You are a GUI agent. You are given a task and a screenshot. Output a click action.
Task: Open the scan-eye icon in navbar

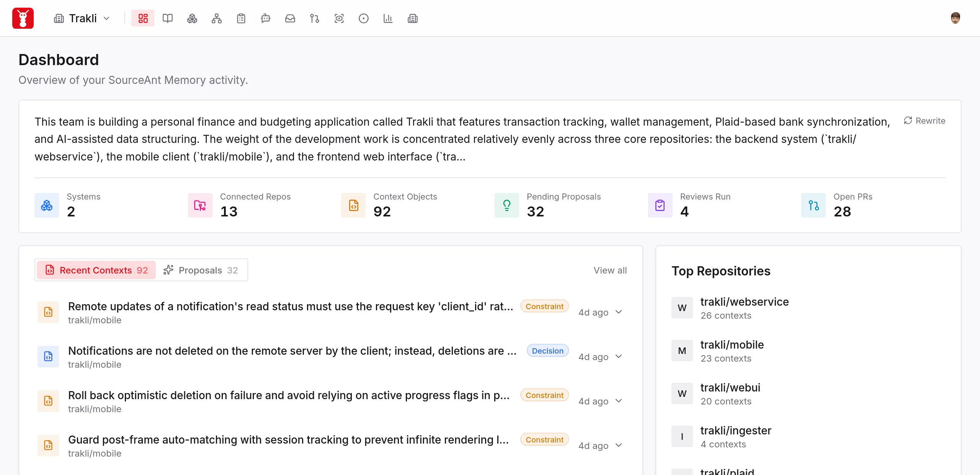coord(339,18)
